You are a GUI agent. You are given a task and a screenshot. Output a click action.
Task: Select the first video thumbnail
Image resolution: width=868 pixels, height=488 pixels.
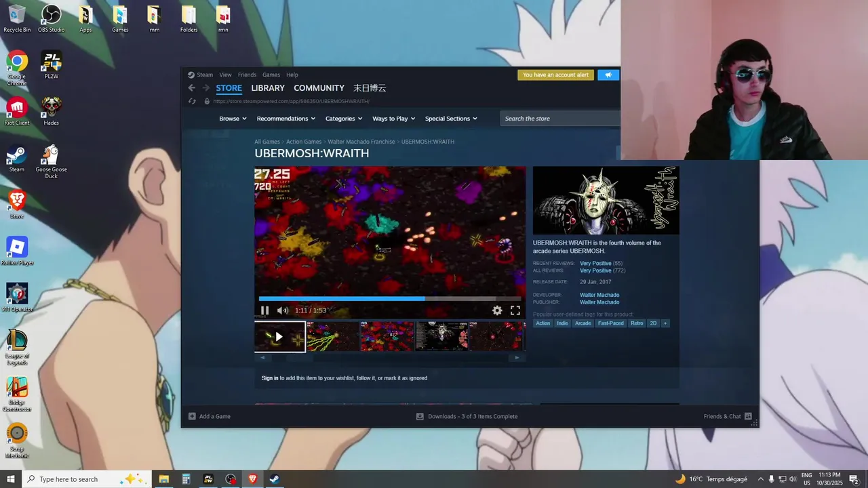[x=279, y=336]
